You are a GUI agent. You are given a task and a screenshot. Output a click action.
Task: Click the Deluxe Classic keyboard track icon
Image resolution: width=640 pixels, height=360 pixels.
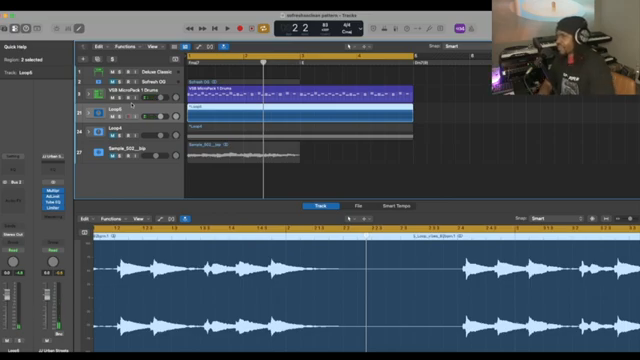(x=98, y=72)
